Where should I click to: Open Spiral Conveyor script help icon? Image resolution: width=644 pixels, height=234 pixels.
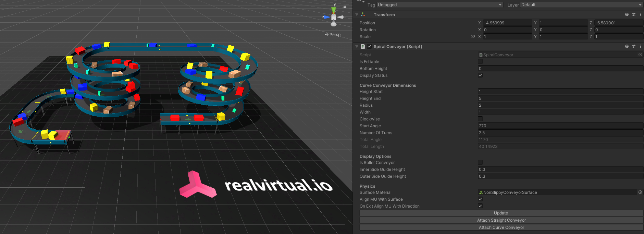pos(627,46)
